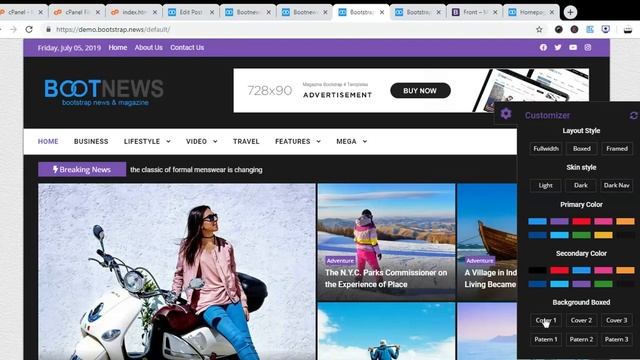Click the first dark round extension icon
Viewport: 640px width, 360px height.
559,29
